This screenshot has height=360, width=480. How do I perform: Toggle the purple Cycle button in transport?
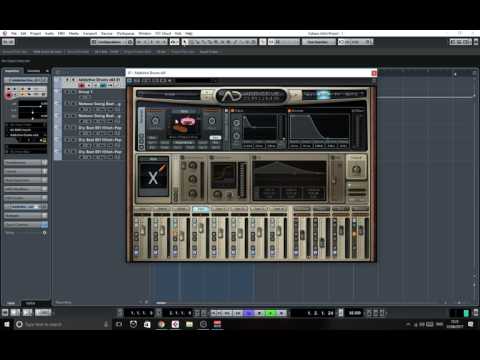249,313
